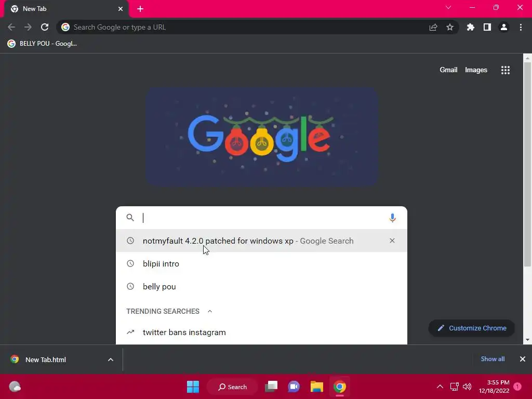Open the volume speaker icon
532x399 pixels.
467,387
